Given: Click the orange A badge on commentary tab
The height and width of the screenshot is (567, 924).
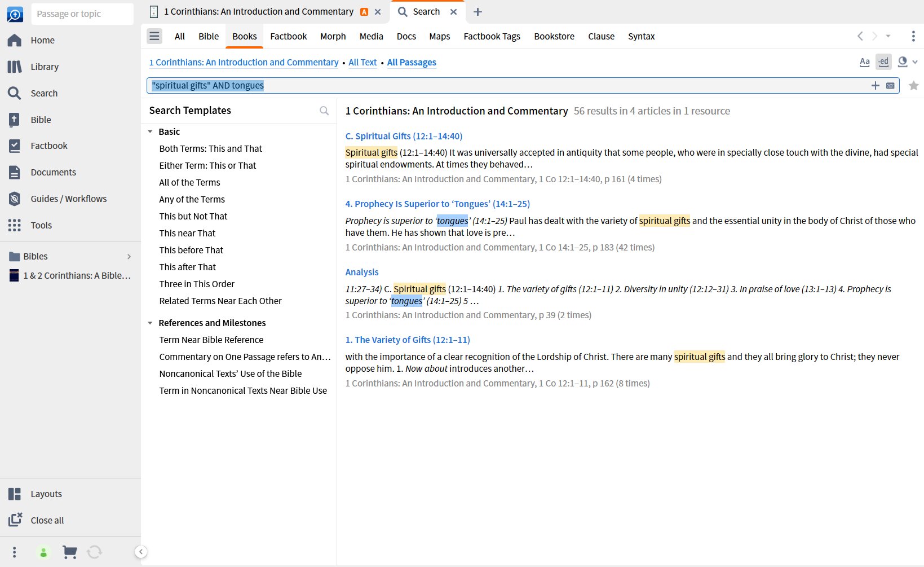Looking at the screenshot, I should (x=364, y=12).
